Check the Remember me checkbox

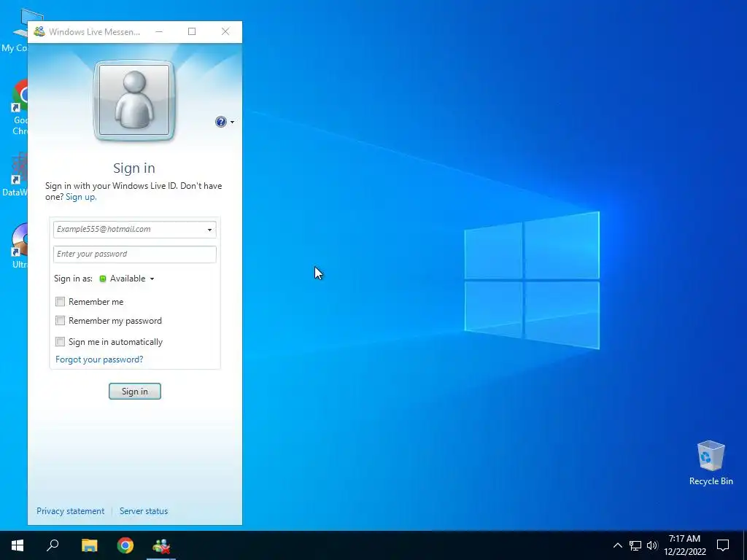(60, 301)
